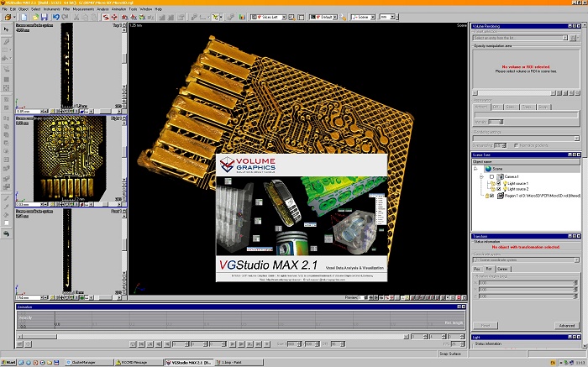Uncheck the Light source 1 checkbox
This screenshot has height=367, width=588.
coord(501,184)
